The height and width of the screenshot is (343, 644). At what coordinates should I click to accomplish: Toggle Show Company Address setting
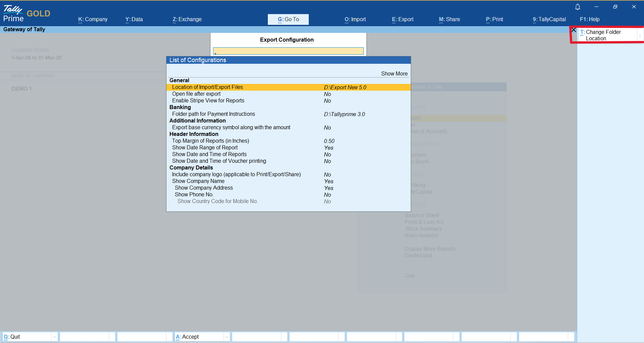click(204, 188)
